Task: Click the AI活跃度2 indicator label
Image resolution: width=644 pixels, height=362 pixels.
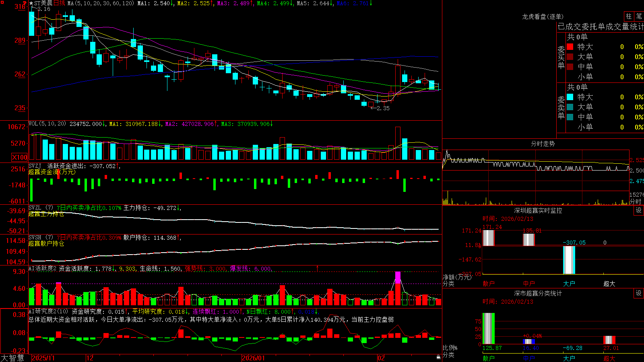Action: point(43,268)
